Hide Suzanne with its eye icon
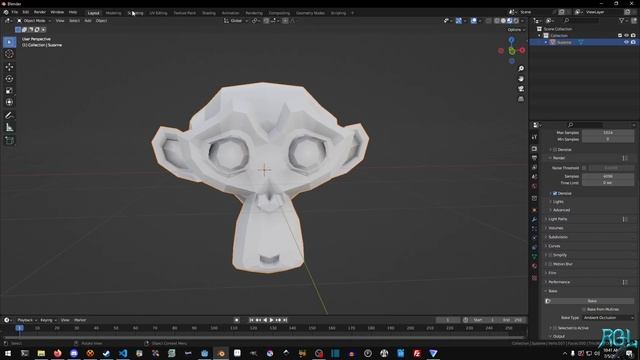Viewport: 640px width, 360px height. tap(626, 42)
